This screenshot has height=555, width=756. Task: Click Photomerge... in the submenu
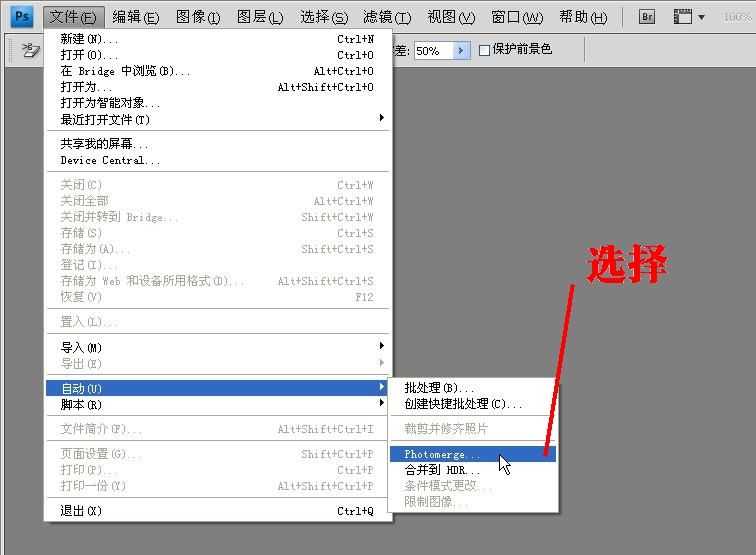[473, 454]
